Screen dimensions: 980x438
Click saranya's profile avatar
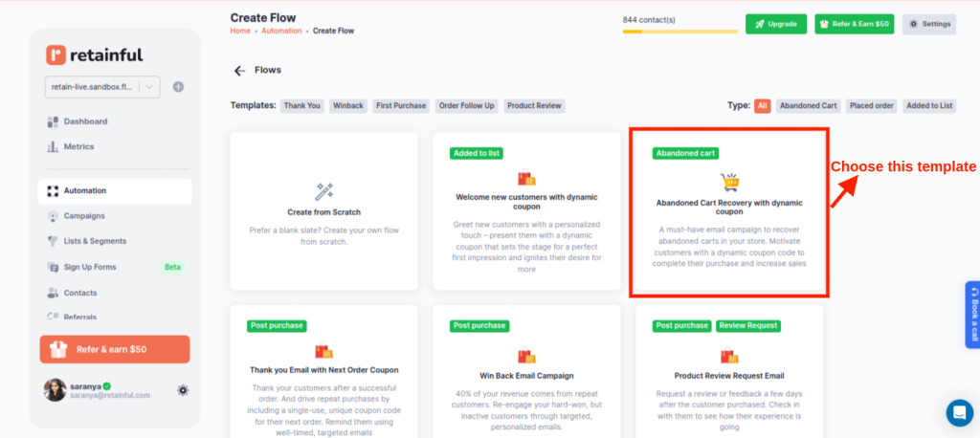click(x=55, y=390)
